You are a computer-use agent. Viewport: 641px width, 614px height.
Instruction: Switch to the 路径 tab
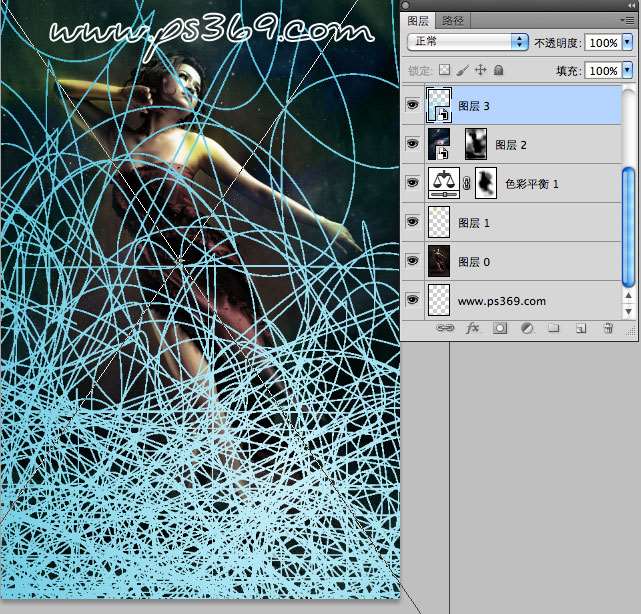[x=452, y=20]
